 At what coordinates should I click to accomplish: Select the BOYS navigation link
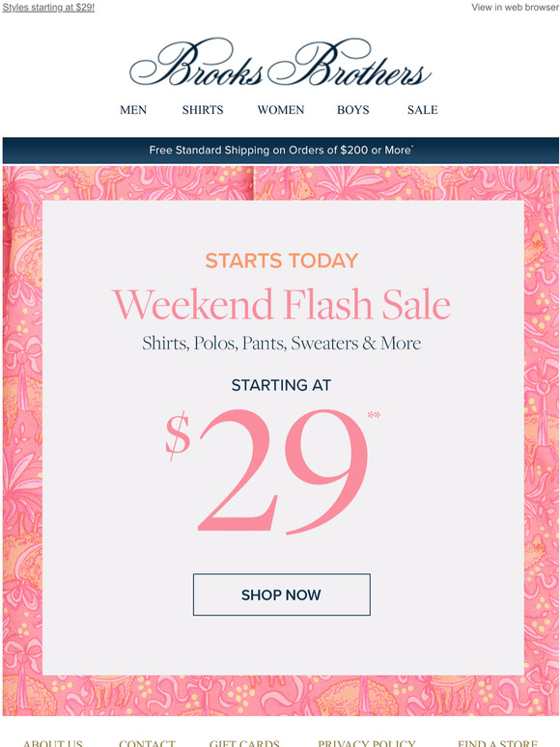(353, 110)
